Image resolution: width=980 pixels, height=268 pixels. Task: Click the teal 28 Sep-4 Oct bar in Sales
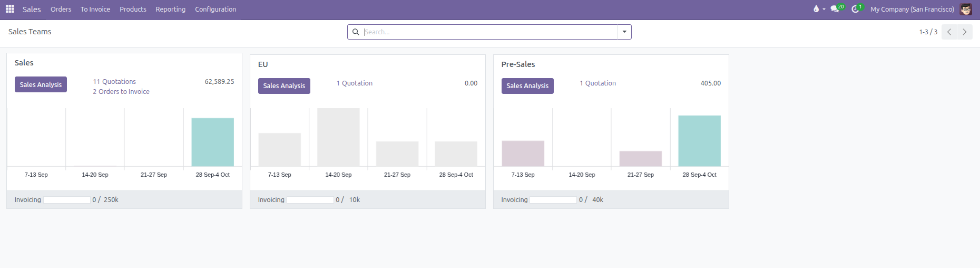[212, 142]
